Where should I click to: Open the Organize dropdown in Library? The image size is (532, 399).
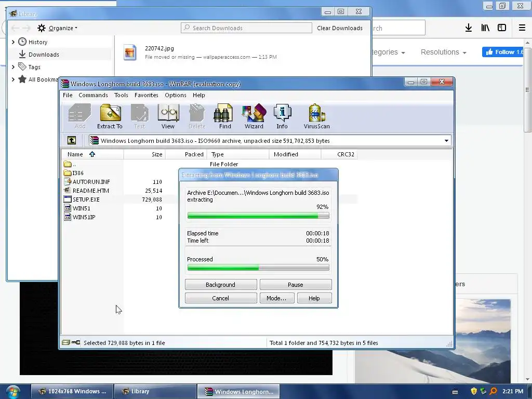tap(63, 28)
